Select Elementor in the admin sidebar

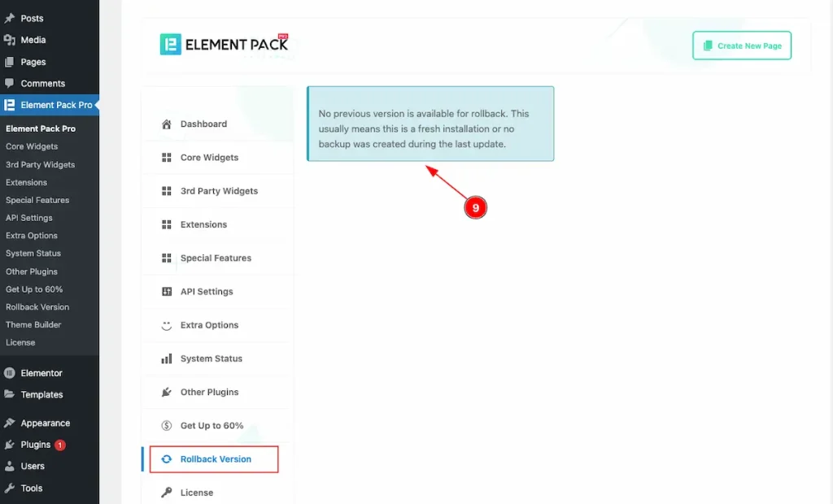pos(41,373)
